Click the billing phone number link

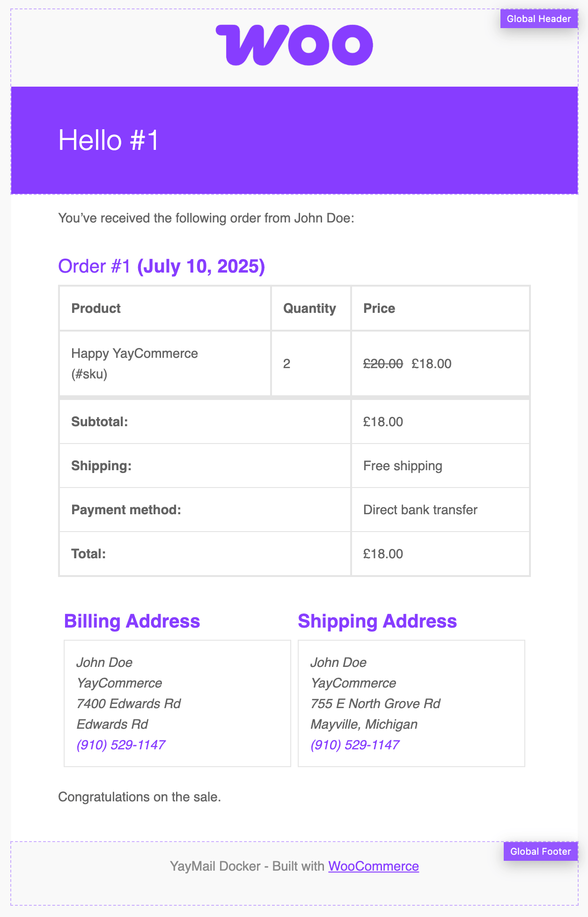121,745
